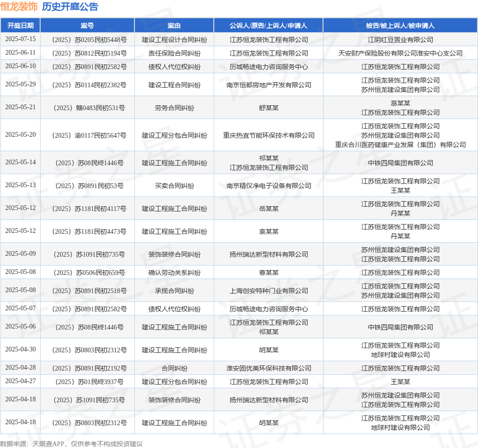Select the 案由 column header
Viewport: 478px width, 448px height.
pos(174,26)
